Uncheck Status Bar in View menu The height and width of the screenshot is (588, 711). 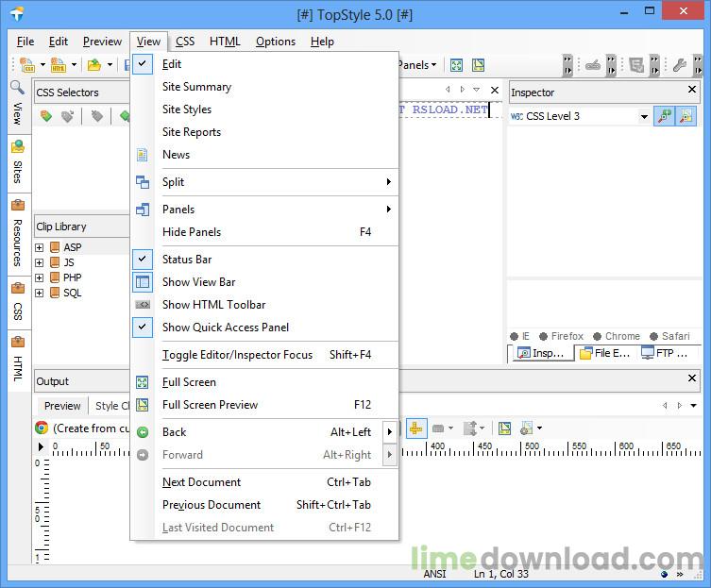click(187, 260)
